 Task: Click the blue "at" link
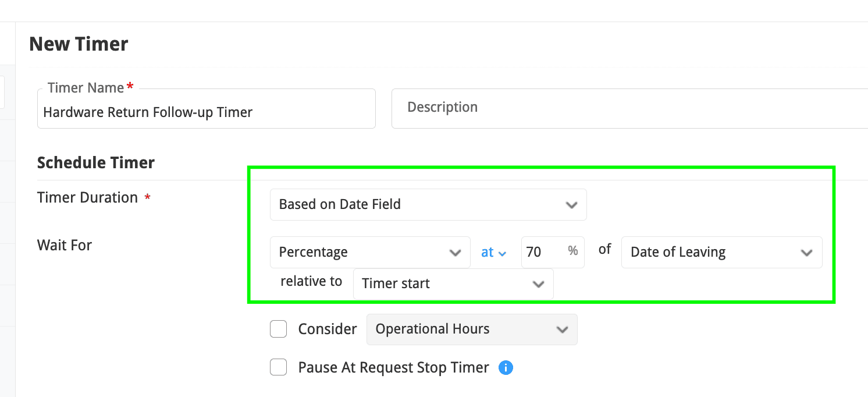point(487,253)
